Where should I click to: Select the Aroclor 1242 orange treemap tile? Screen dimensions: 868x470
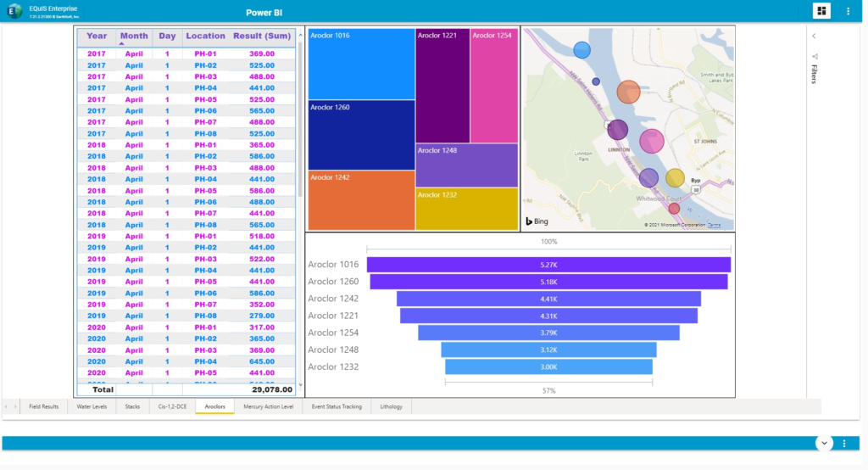pos(361,200)
